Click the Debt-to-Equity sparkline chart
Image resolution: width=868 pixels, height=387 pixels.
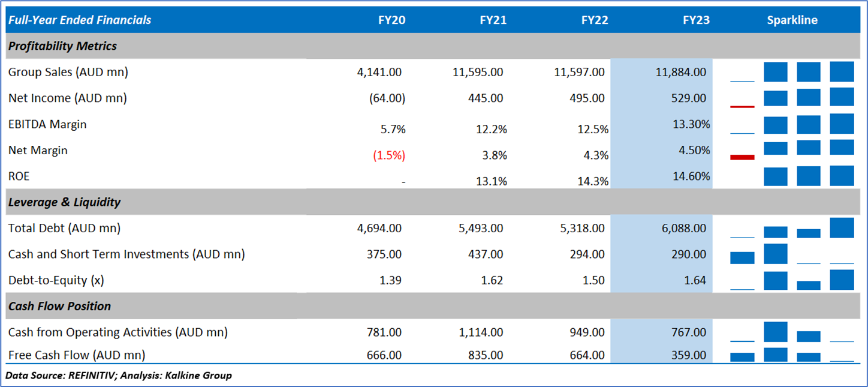tap(792, 280)
